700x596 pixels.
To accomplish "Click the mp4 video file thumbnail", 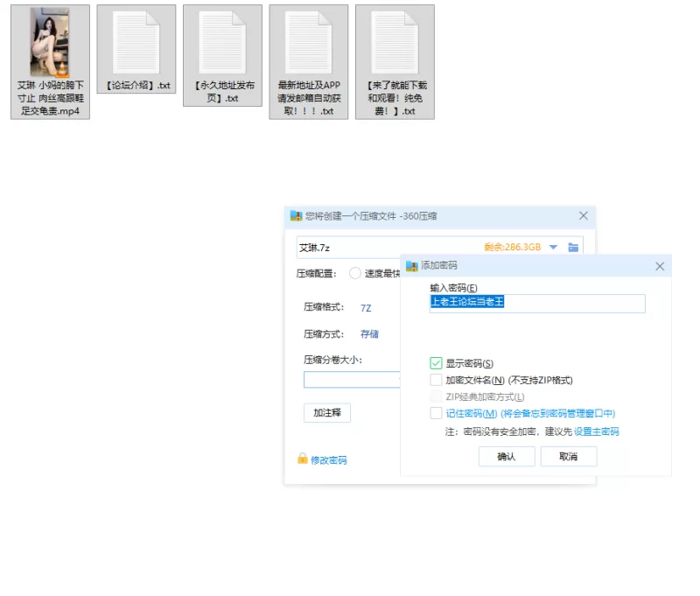I will point(50,42).
